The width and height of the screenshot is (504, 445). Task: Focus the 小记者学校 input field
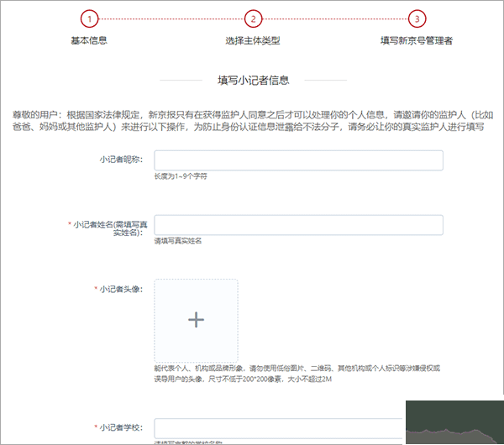click(x=278, y=428)
